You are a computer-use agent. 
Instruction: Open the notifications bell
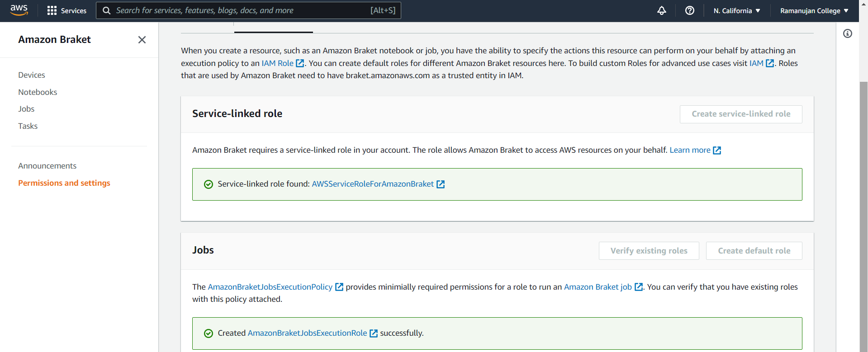click(x=662, y=10)
